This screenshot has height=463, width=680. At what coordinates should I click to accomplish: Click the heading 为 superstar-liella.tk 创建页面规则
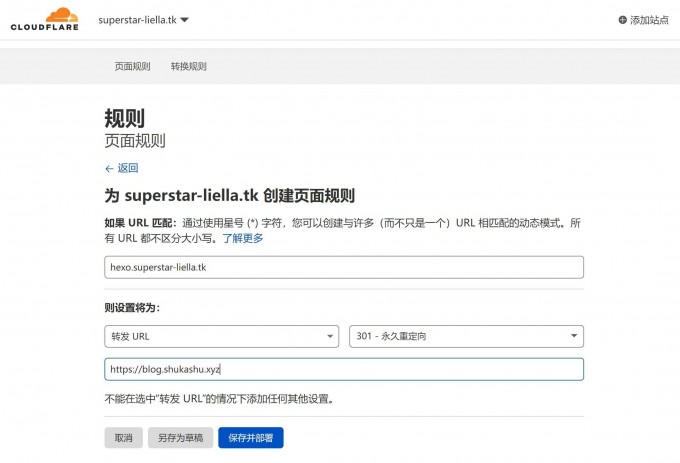click(229, 196)
